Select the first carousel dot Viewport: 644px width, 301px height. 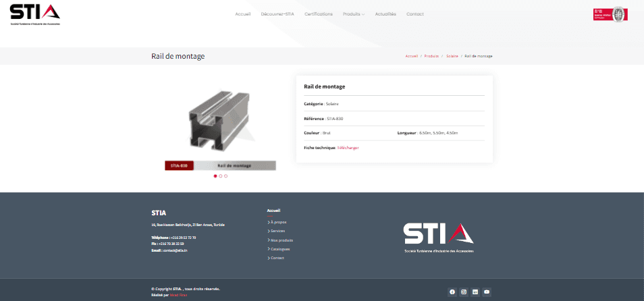click(215, 175)
